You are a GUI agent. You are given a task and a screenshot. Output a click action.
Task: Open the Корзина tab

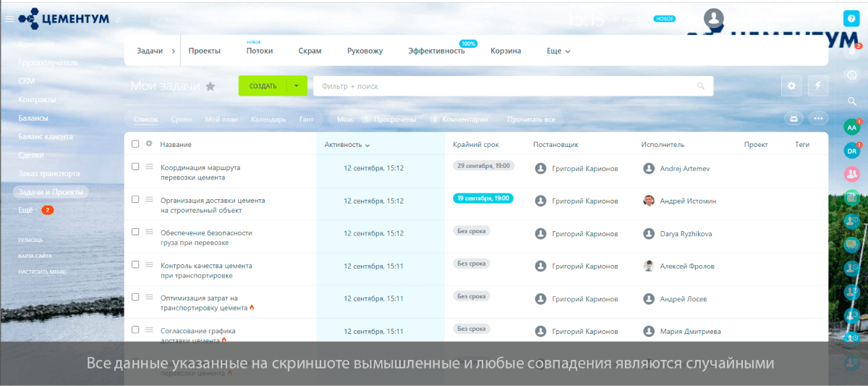506,51
